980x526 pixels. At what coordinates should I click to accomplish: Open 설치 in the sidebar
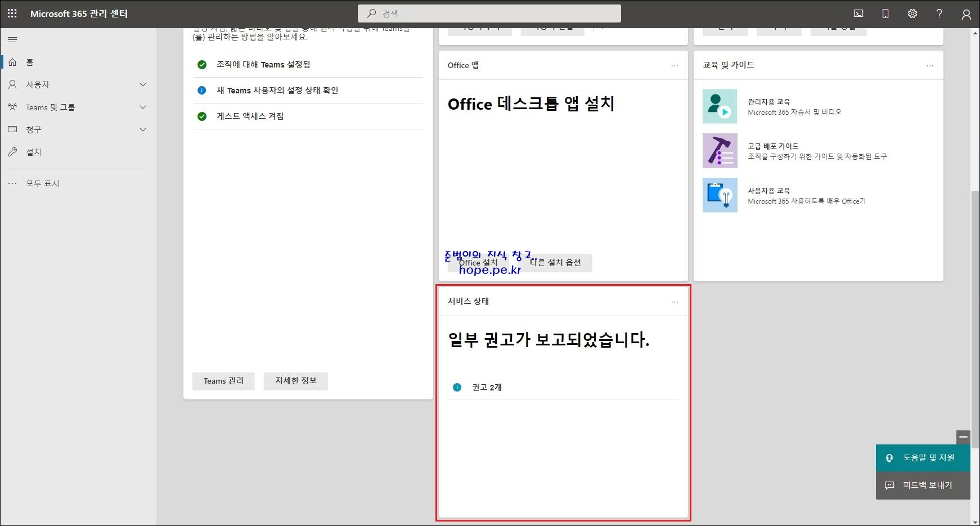(78, 152)
